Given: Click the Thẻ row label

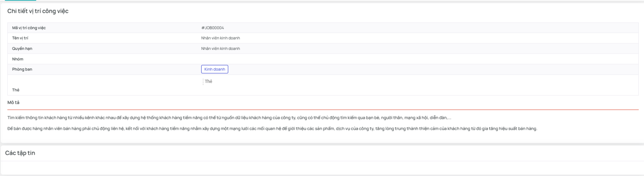Looking at the screenshot, I should [16, 90].
